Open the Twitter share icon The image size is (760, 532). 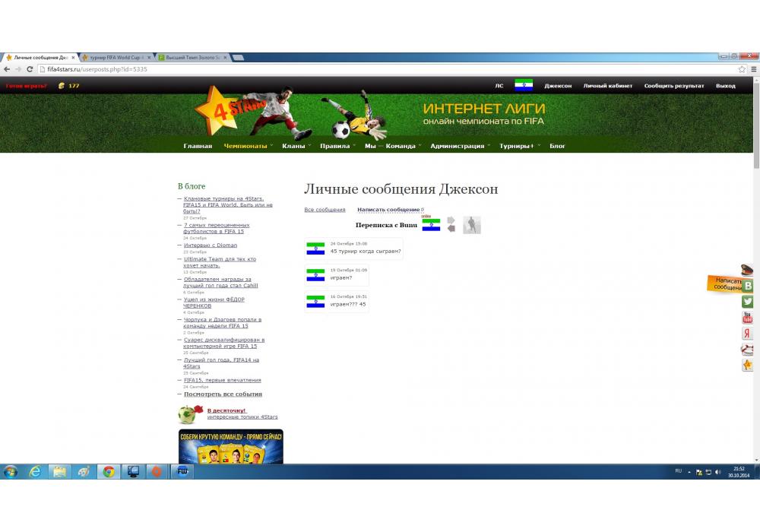pos(748,302)
